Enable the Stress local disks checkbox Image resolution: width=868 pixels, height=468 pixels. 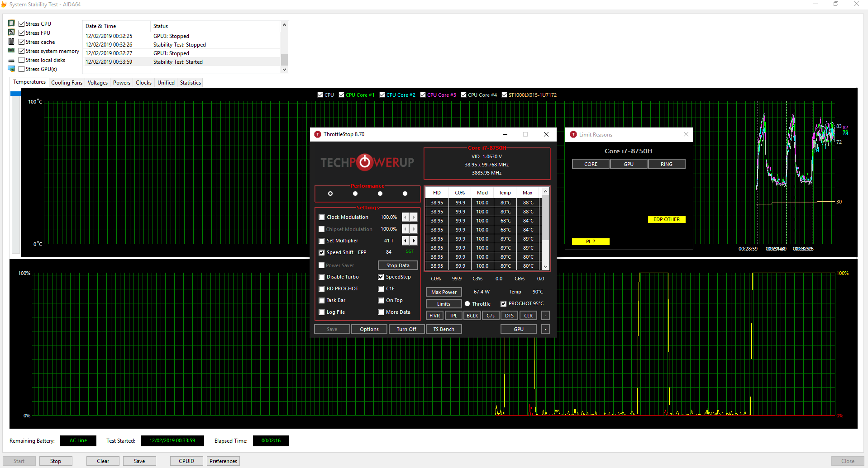click(21, 60)
